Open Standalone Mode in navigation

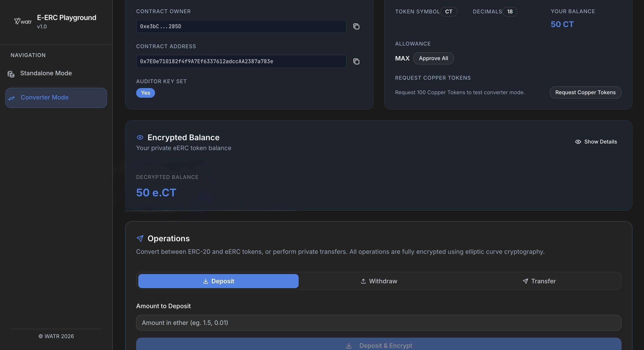pos(46,74)
